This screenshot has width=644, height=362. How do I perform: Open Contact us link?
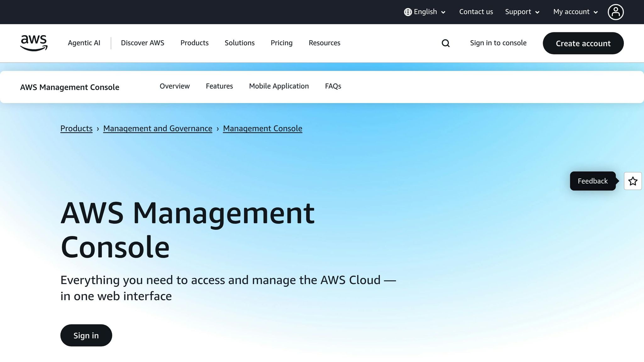(476, 12)
